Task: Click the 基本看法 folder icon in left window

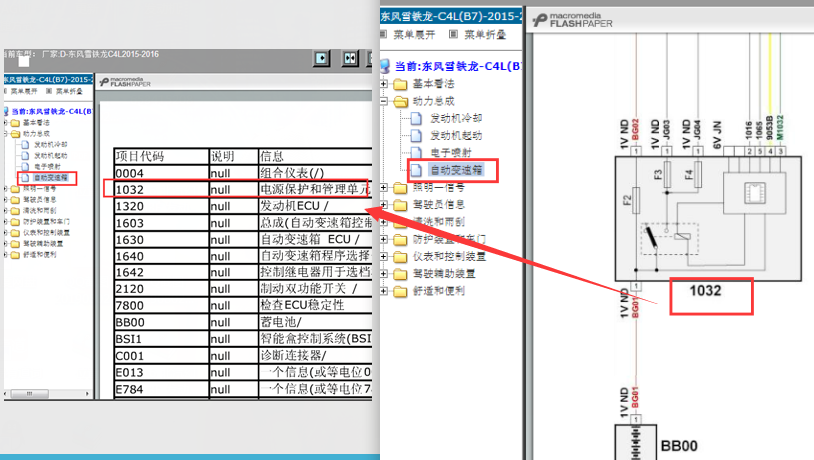Action: click(15, 123)
